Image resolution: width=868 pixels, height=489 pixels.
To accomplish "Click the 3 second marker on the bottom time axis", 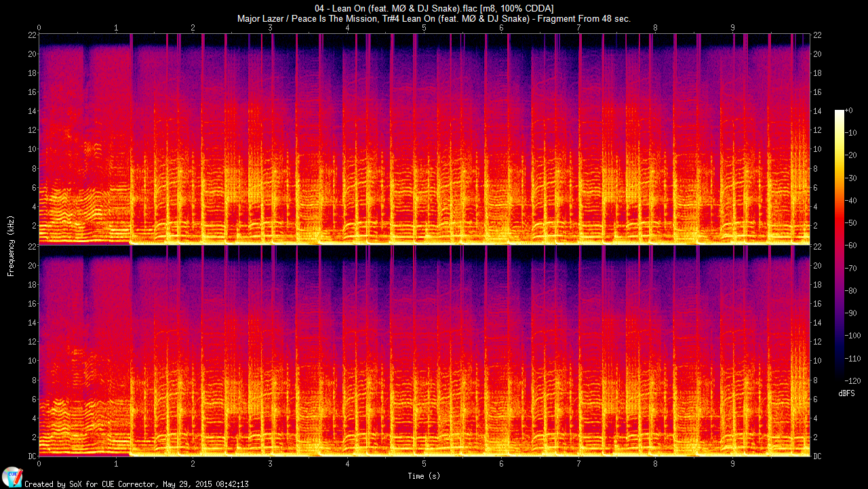I will [270, 463].
